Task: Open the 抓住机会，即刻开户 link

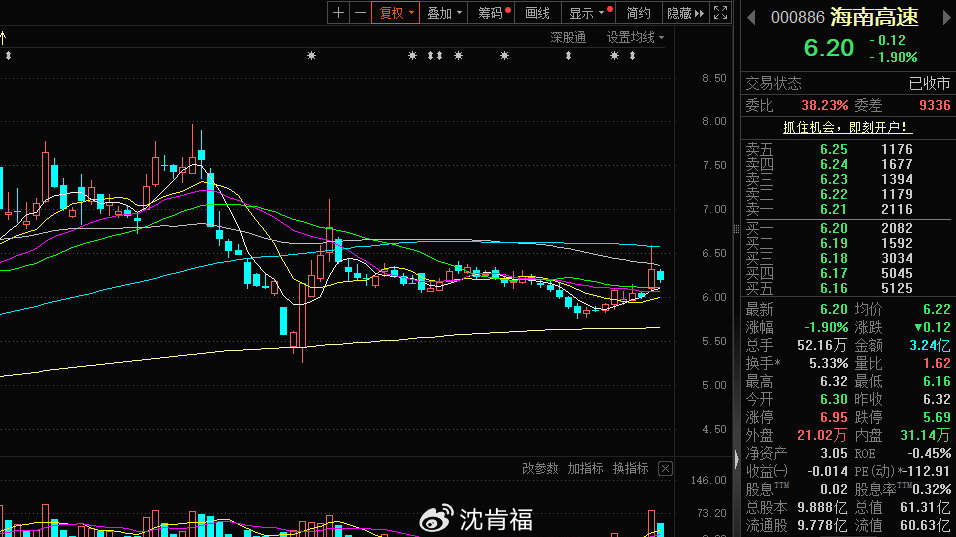Action: pos(847,127)
